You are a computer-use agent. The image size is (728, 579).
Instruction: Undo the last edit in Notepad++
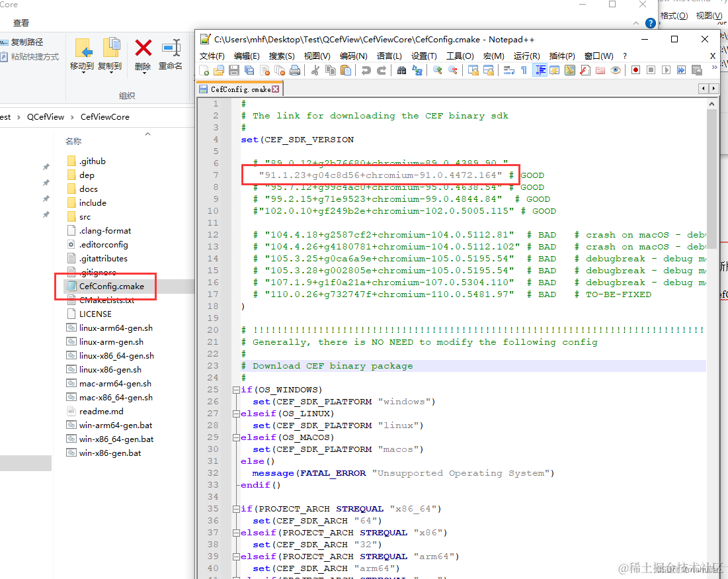point(366,70)
